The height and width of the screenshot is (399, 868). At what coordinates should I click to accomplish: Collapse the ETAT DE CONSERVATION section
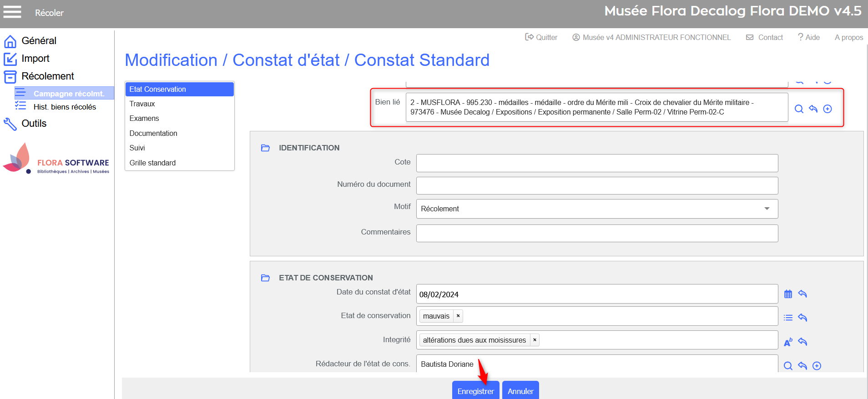click(265, 278)
